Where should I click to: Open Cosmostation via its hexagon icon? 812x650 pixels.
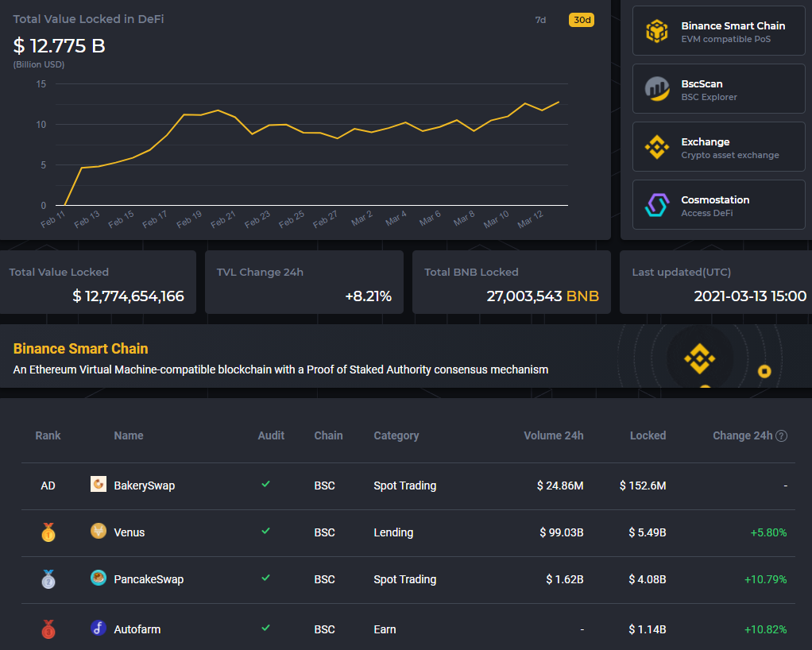click(656, 204)
